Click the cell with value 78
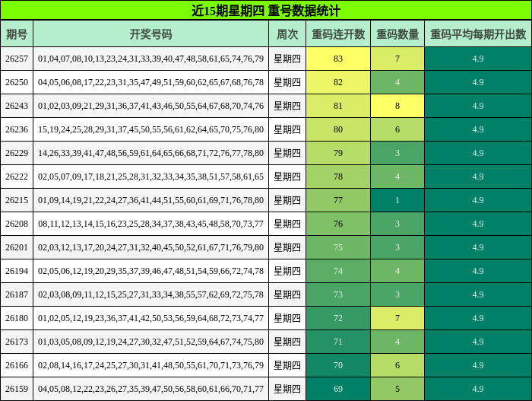 coord(338,177)
